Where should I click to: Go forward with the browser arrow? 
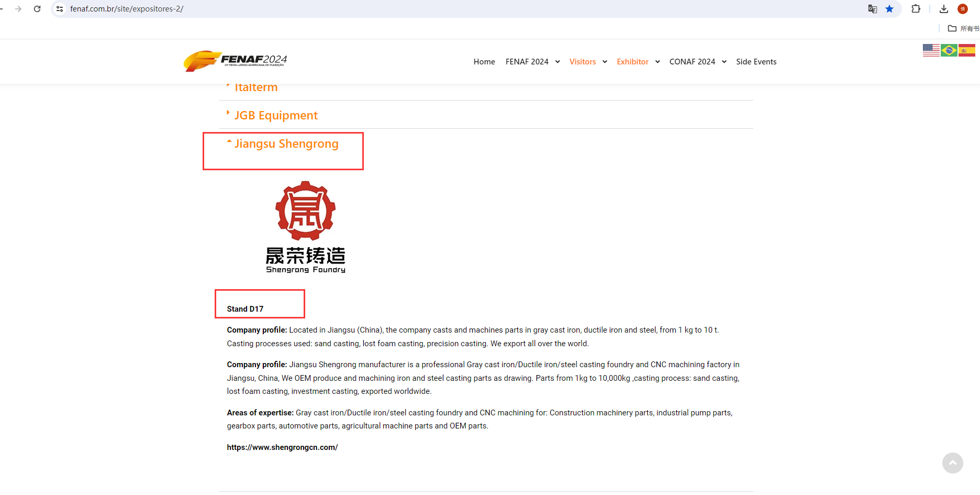(x=18, y=9)
